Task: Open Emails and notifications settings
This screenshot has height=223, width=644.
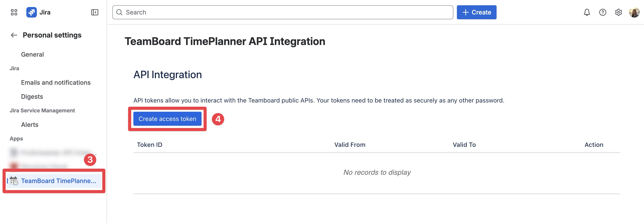Action: [56, 82]
